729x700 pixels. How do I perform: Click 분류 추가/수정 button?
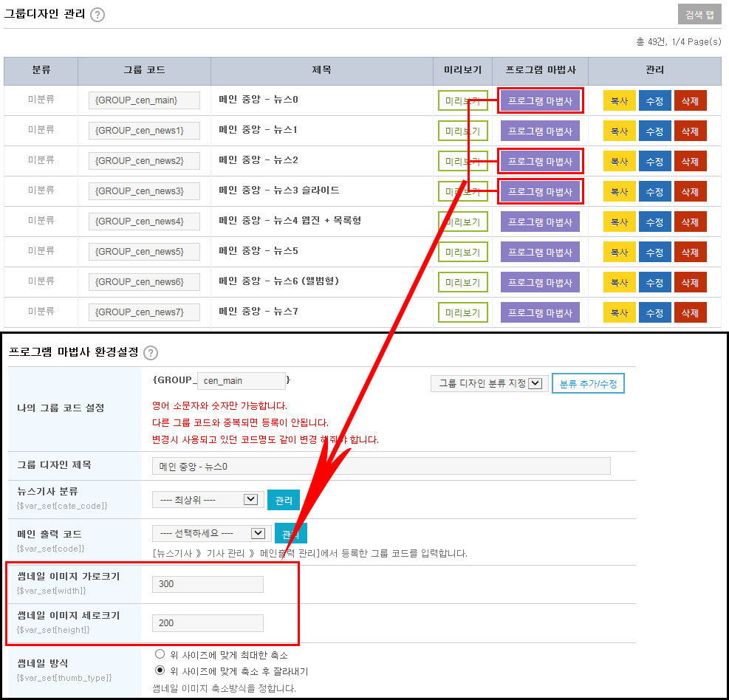click(588, 384)
